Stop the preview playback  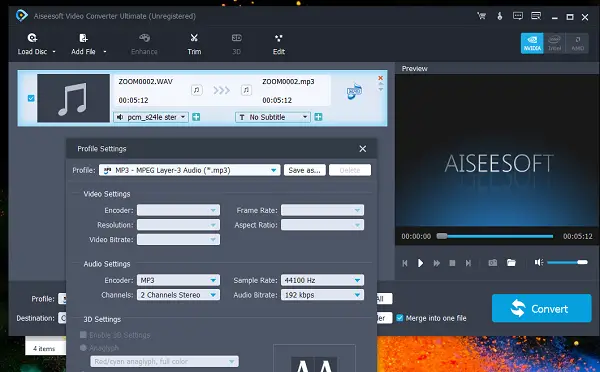452,263
